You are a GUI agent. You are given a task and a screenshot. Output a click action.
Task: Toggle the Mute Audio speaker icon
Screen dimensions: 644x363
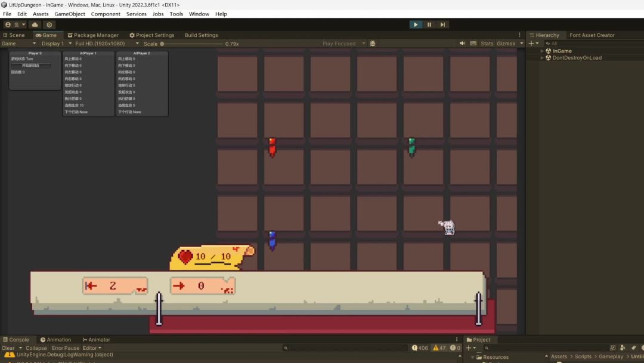[462, 44]
